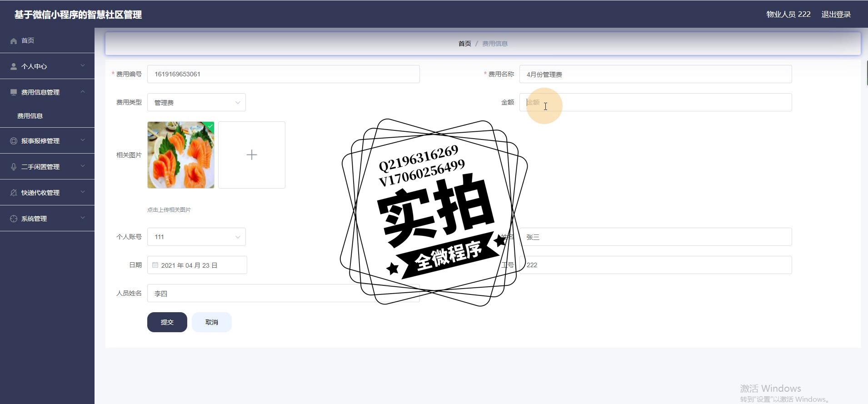Click the calendar icon in 日期 field

coord(155,265)
